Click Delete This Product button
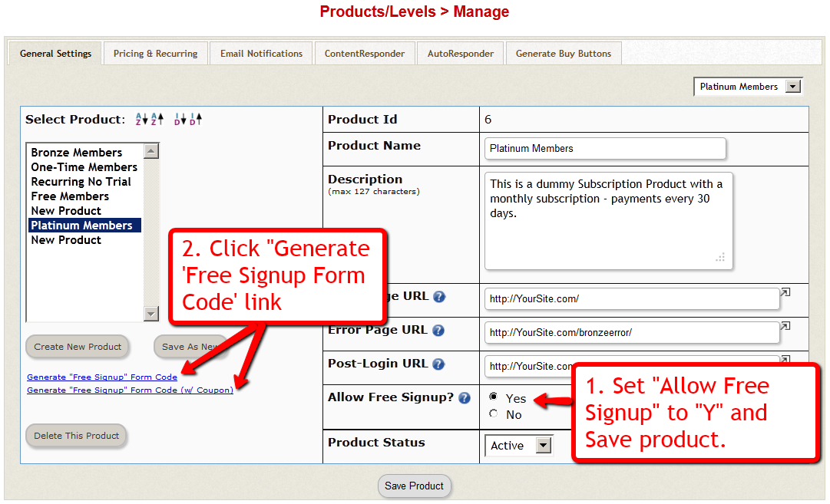This screenshot has width=830, height=504. coord(76,436)
